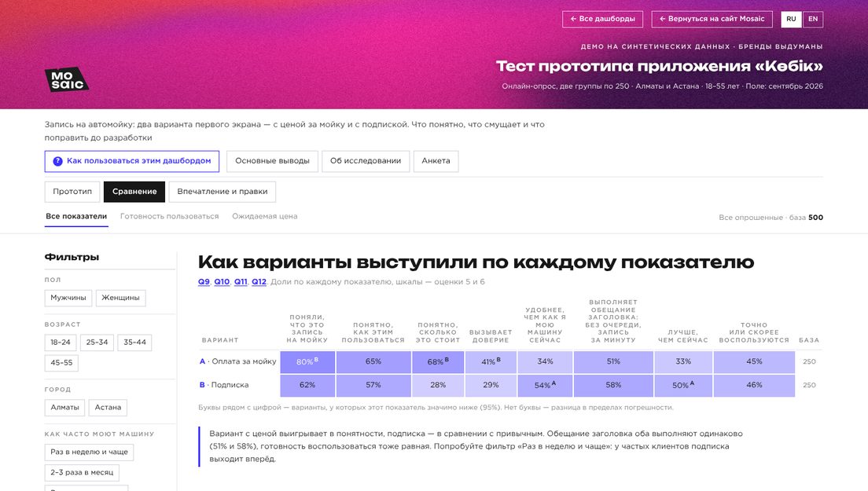
Task: Filter by city «Алматы»
Action: tap(64, 408)
